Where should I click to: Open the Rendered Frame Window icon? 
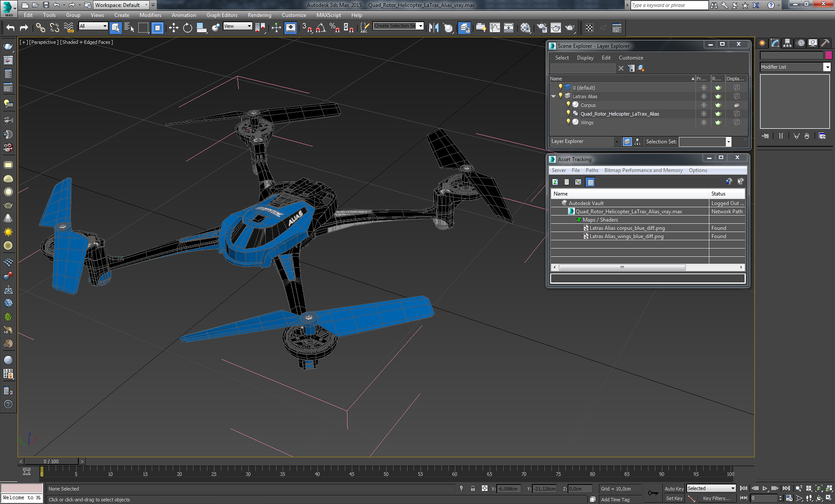[x=556, y=28]
